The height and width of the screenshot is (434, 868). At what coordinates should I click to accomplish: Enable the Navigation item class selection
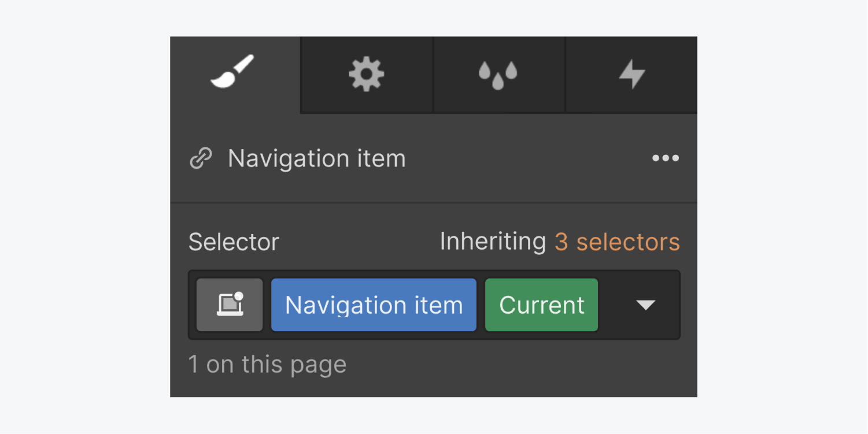point(373,305)
